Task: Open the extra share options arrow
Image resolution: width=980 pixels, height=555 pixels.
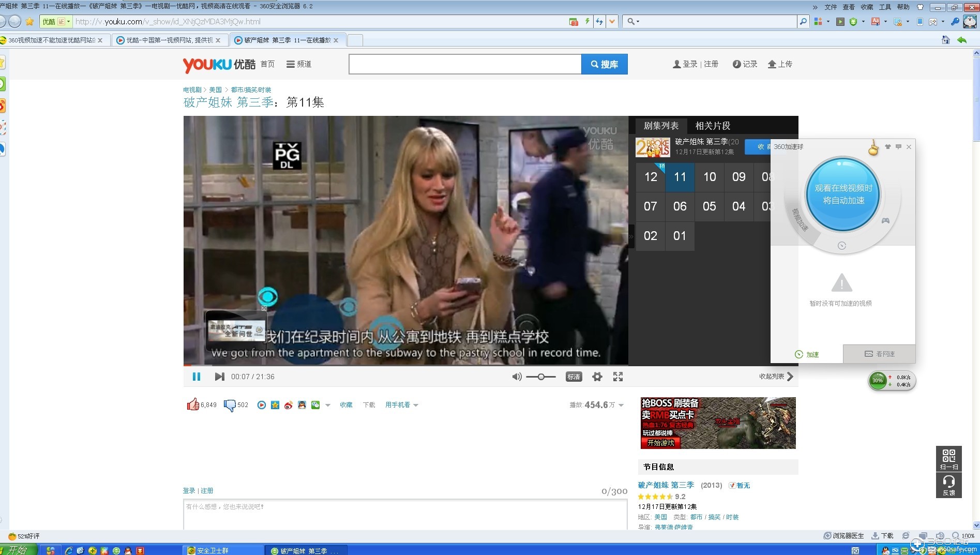Action: click(327, 406)
